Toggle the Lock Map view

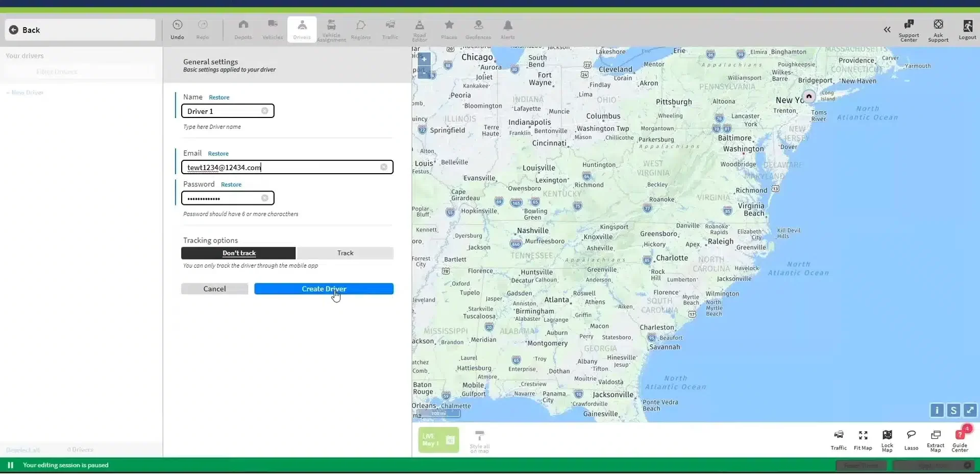[x=888, y=440]
